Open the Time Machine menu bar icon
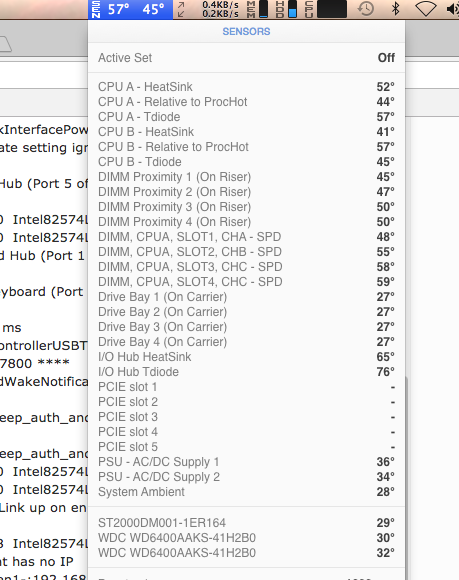 pyautogui.click(x=366, y=9)
